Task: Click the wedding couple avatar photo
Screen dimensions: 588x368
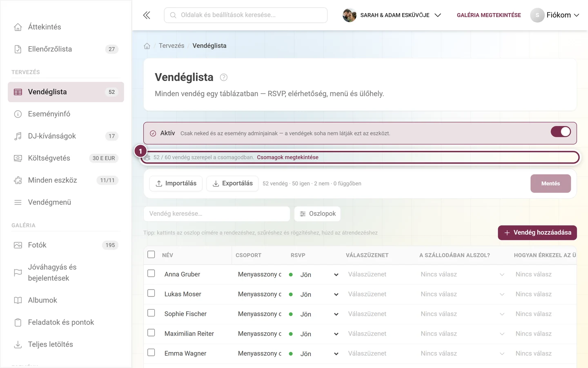Action: [x=350, y=15]
